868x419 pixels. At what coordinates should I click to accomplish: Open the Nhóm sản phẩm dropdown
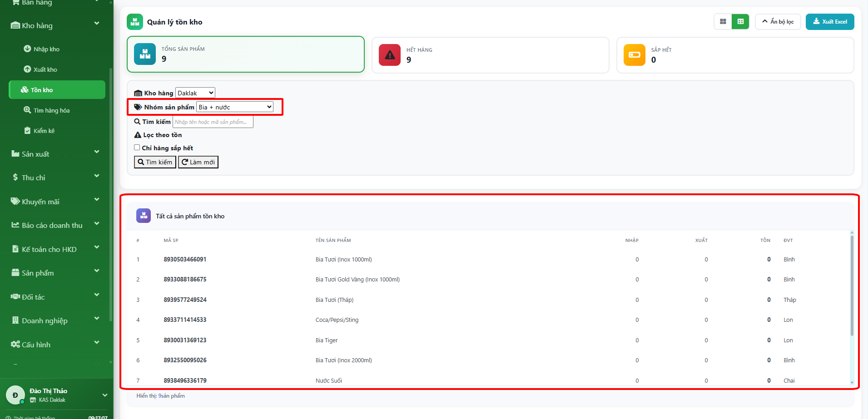pyautogui.click(x=235, y=107)
